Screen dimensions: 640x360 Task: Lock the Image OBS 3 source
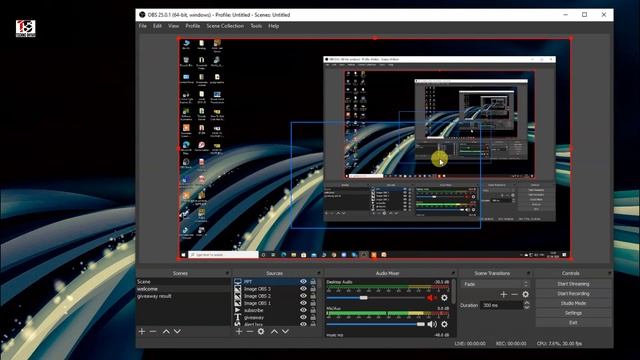313,289
